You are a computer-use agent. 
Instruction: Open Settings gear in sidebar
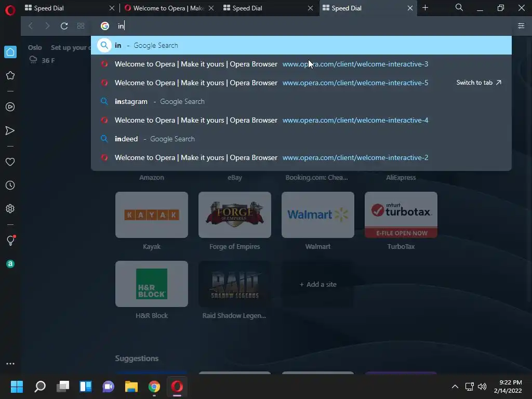[10, 209]
